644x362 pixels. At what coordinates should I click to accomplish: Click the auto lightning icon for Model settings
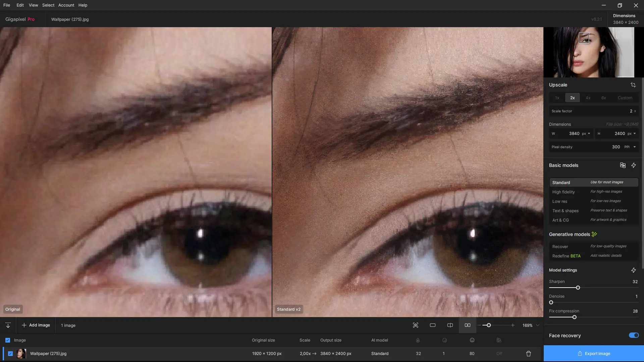tap(634, 270)
